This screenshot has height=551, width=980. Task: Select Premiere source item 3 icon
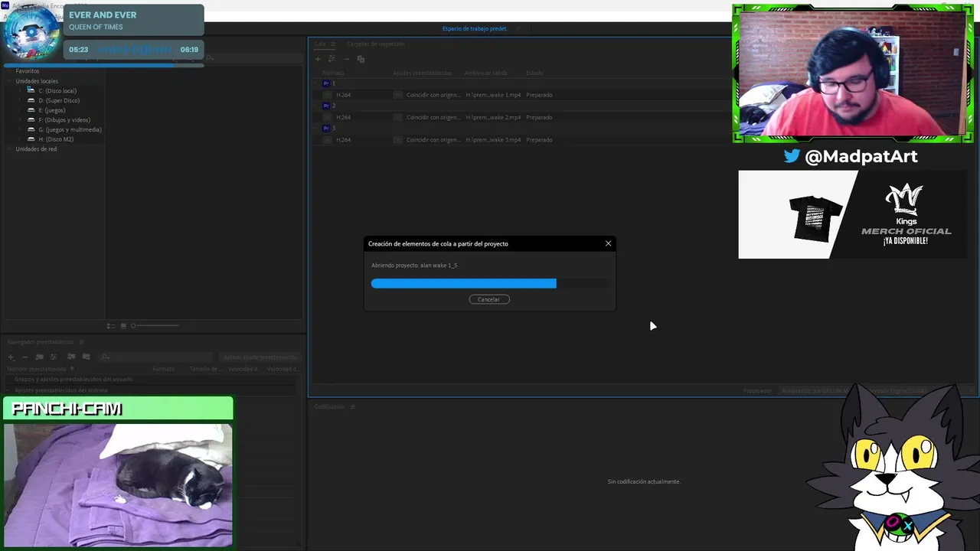point(326,128)
